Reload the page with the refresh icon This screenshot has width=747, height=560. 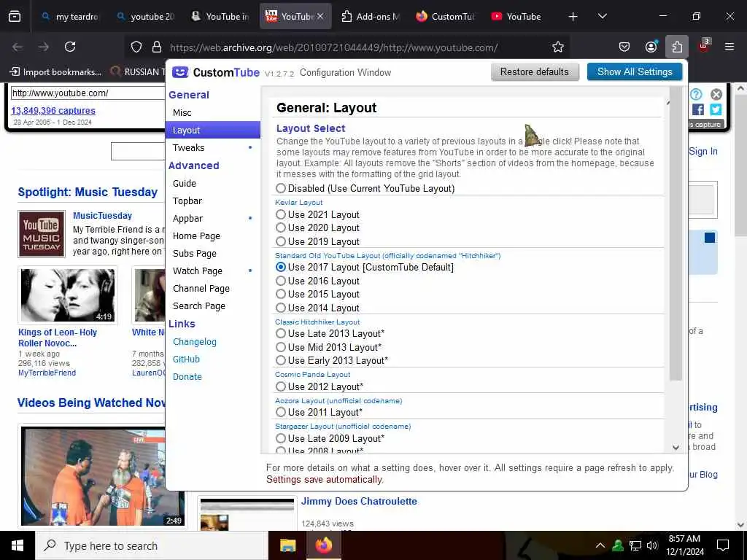70,47
